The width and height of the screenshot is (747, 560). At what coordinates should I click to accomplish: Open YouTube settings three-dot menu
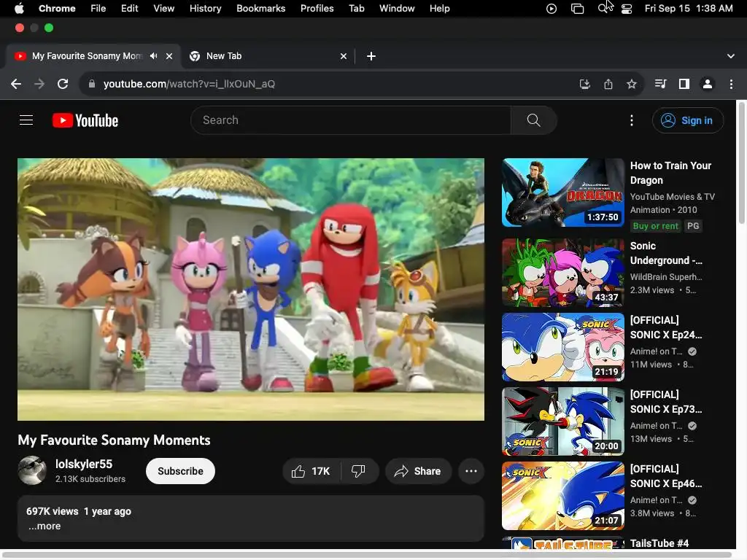[632, 120]
